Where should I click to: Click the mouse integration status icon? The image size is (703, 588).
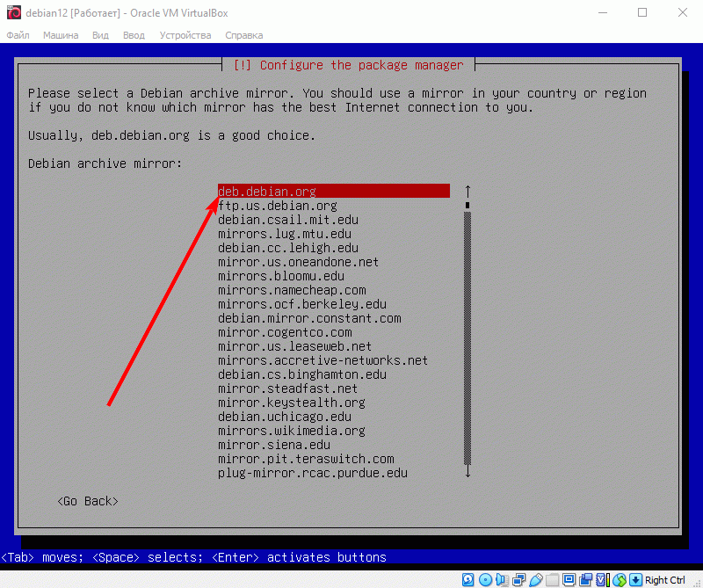tap(620, 580)
